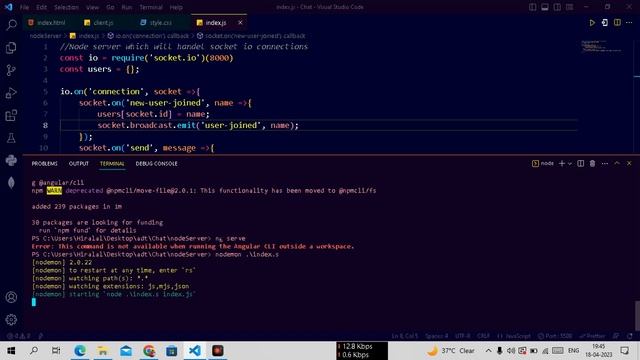Switch to the style.css editor tab
The image size is (640, 360).
point(160,23)
